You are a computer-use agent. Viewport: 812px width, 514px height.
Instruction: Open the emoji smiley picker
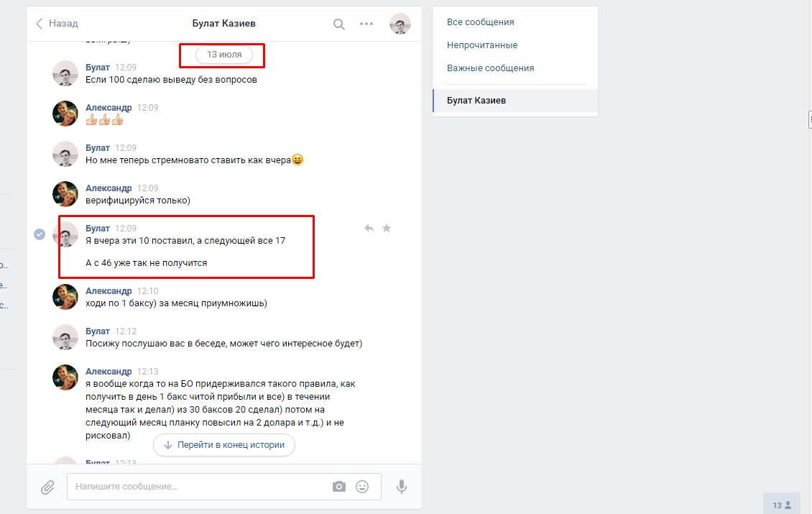click(x=362, y=487)
